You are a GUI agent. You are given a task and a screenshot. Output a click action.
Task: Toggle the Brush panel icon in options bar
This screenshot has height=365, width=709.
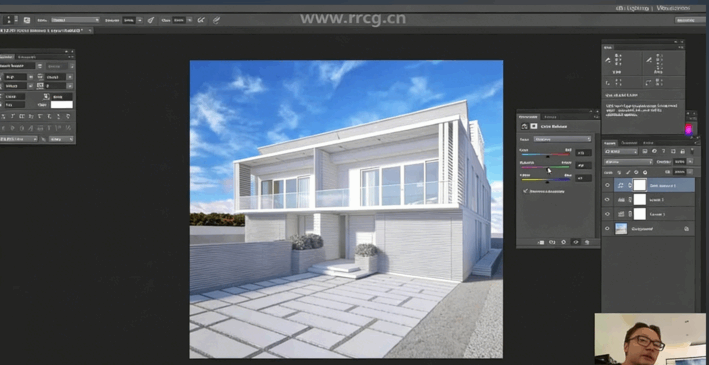click(x=27, y=20)
